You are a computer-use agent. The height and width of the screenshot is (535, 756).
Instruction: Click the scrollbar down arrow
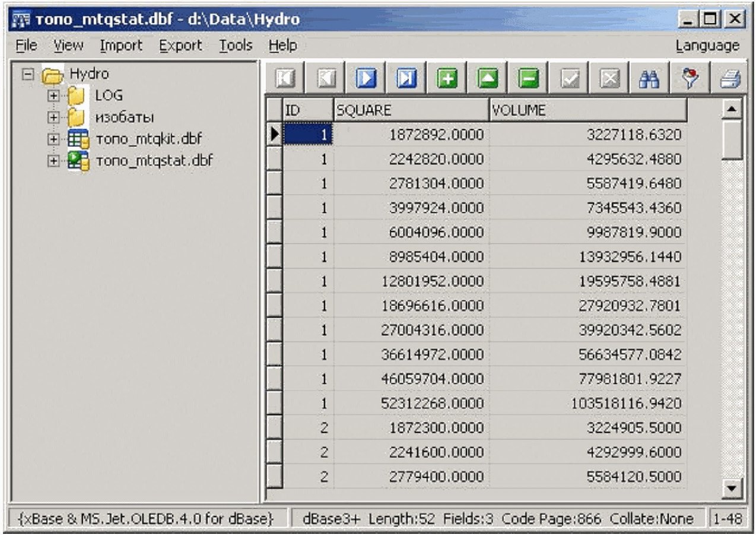click(x=732, y=489)
